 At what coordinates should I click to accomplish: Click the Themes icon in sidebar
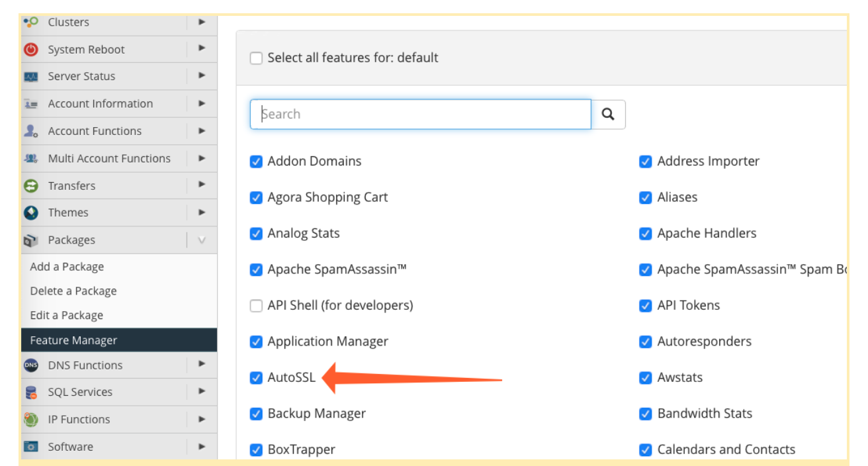pyautogui.click(x=31, y=212)
